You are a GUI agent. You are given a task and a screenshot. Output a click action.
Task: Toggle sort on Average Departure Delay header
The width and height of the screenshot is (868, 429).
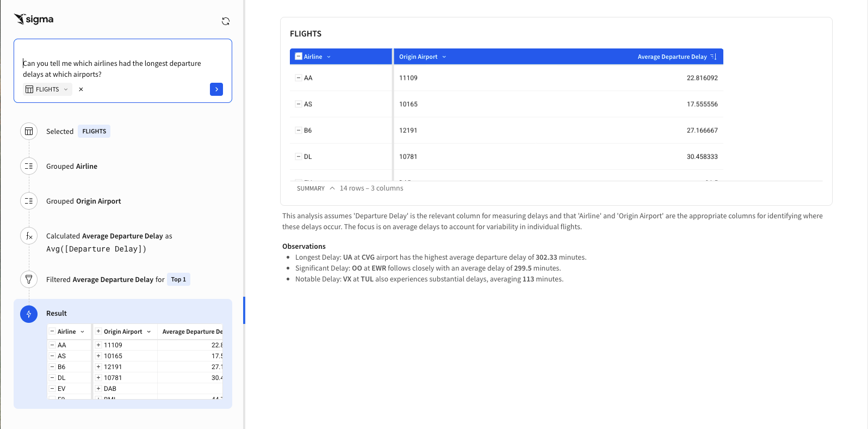tap(714, 57)
